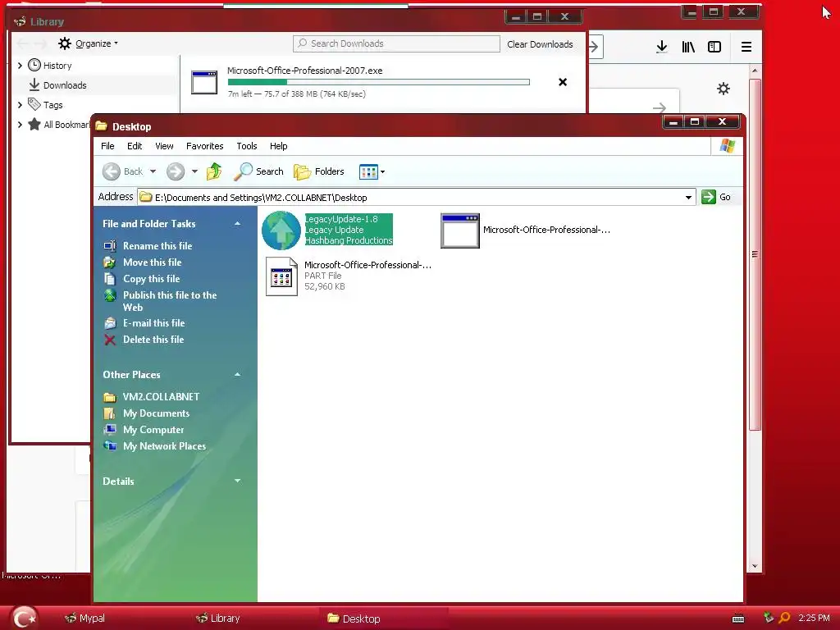Click the download progress bar
This screenshot has width=840, height=630.
point(379,82)
